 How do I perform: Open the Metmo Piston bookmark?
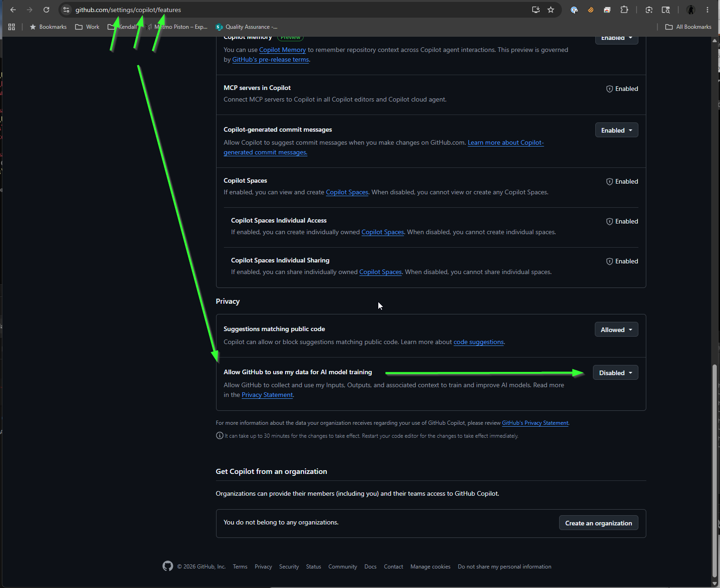click(177, 27)
